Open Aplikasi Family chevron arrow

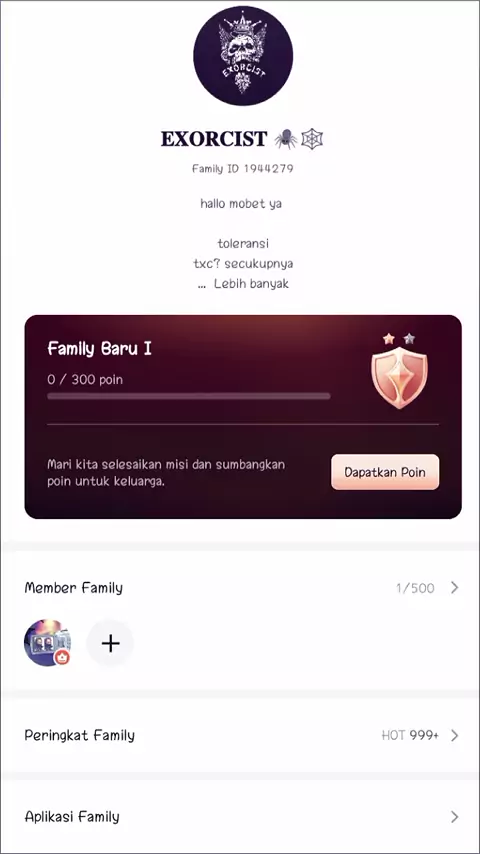(x=454, y=817)
